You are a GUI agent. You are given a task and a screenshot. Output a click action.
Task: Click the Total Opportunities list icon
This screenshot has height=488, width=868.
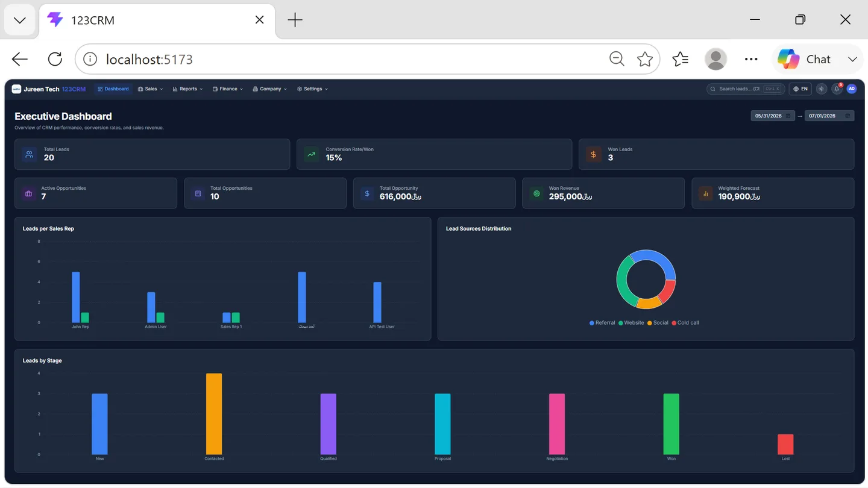[198, 193]
